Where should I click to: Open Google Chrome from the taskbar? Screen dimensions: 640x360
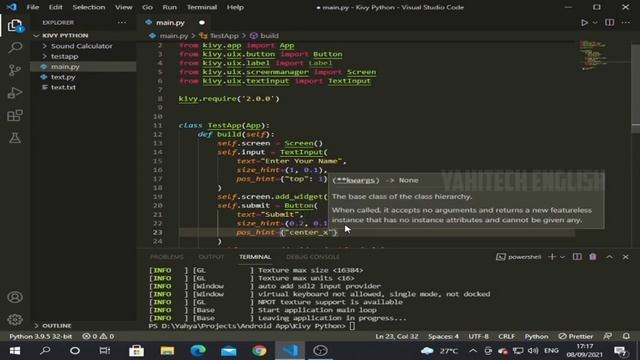[x=259, y=351]
